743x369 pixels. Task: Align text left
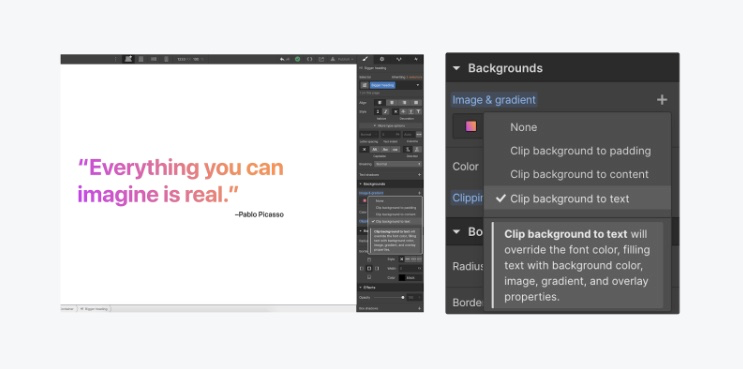[380, 103]
